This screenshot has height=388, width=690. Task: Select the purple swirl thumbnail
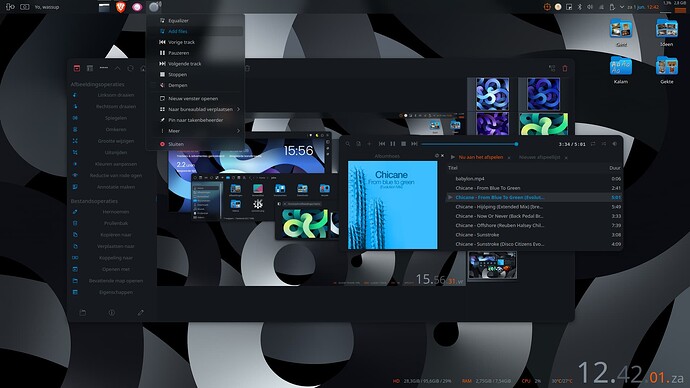pyautogui.click(x=492, y=124)
